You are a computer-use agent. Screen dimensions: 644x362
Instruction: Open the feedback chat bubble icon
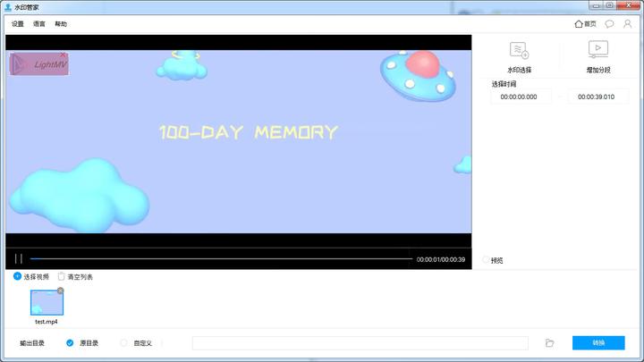click(x=609, y=24)
